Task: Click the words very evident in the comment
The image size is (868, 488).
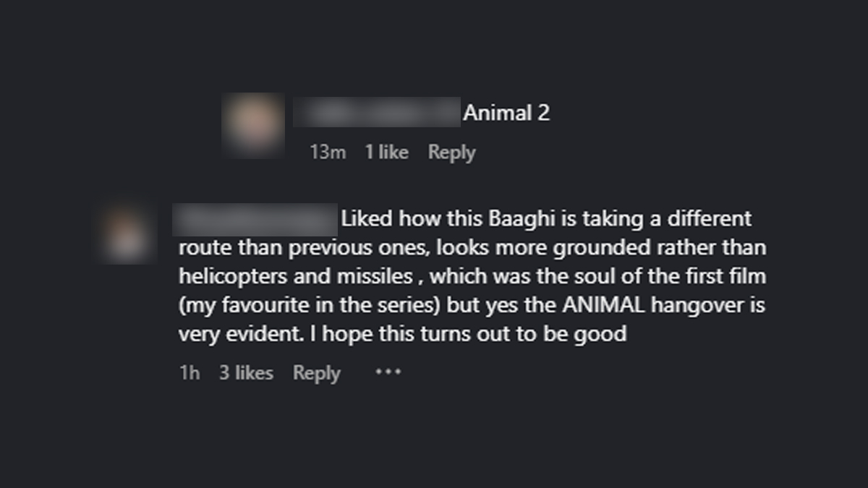Action: click(x=232, y=334)
